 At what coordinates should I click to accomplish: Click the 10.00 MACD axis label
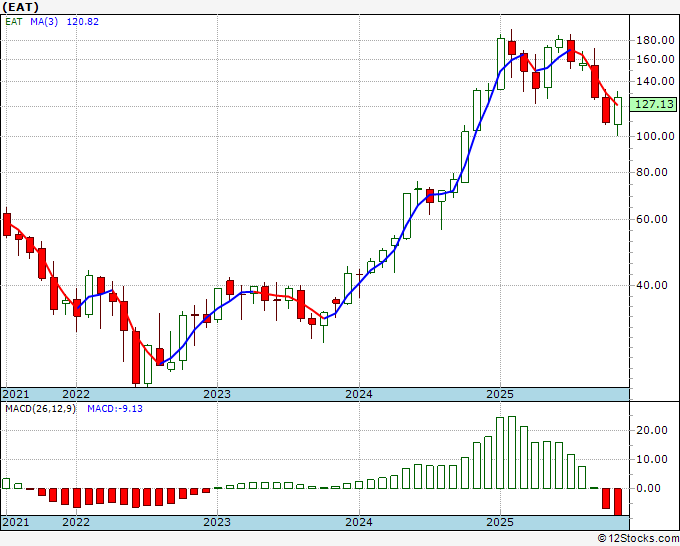651,459
